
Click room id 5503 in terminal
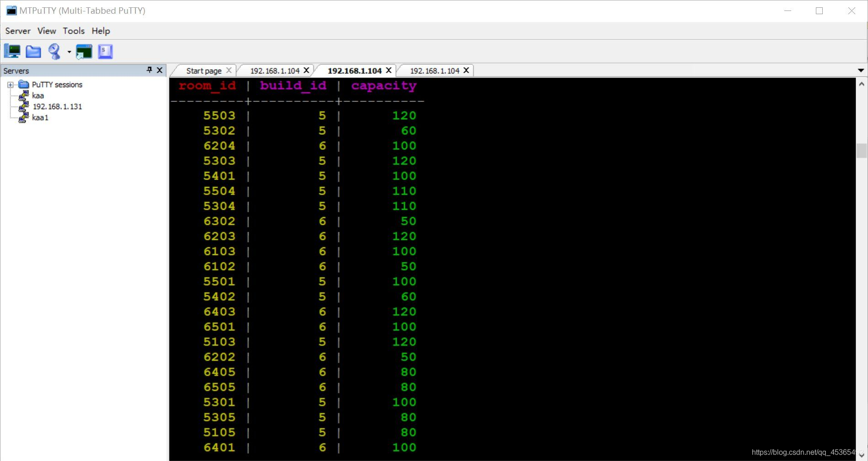pos(220,116)
